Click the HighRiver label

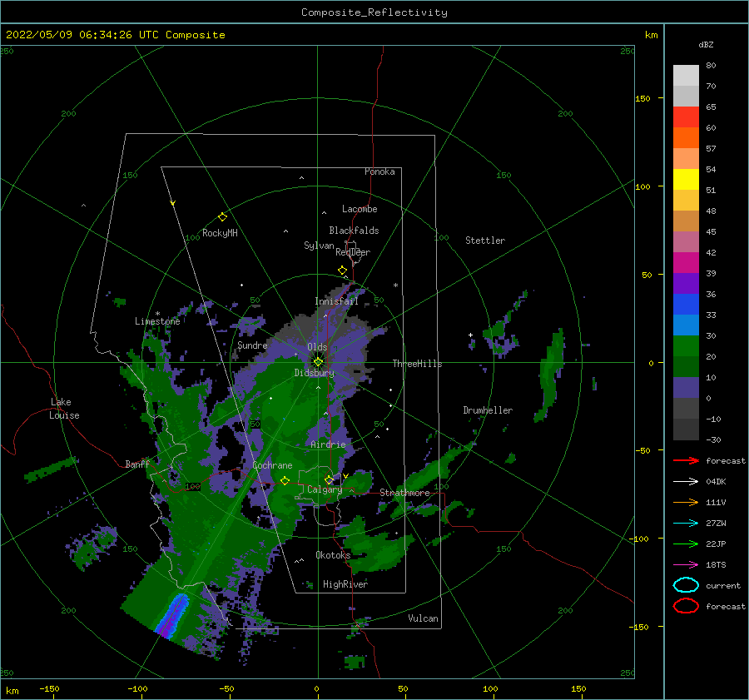[345, 584]
